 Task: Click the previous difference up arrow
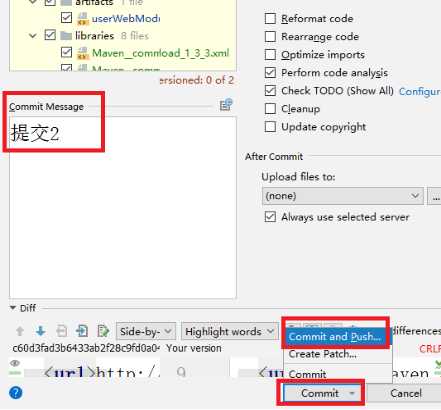click(x=20, y=331)
